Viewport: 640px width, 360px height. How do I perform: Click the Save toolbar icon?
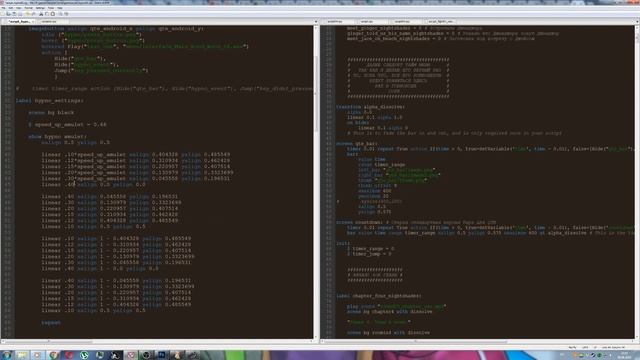(14, 14)
